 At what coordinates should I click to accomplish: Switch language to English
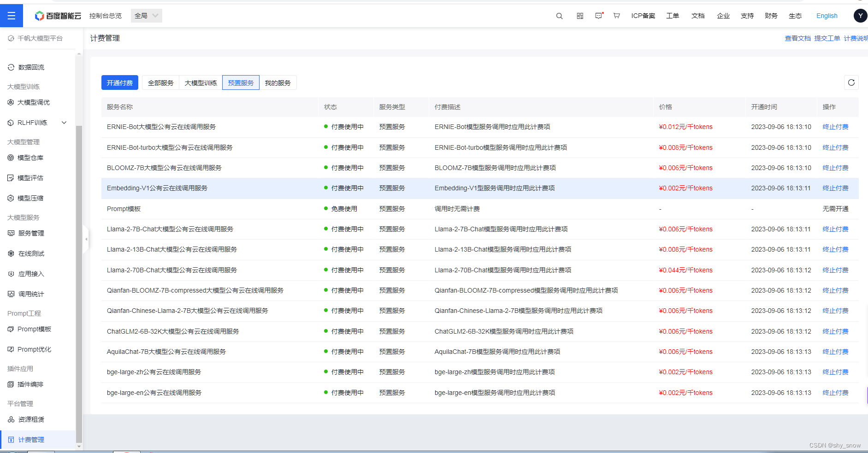pyautogui.click(x=827, y=16)
